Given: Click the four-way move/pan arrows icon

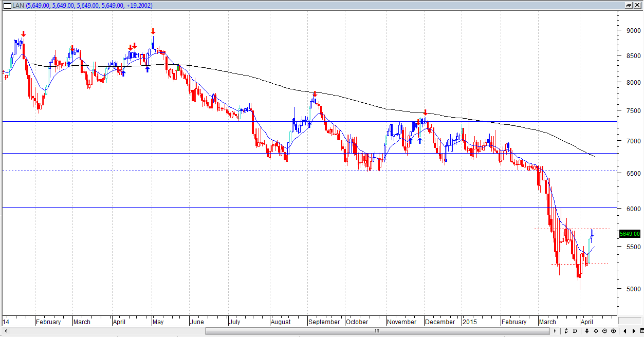Looking at the screenshot, I should (x=596, y=331).
